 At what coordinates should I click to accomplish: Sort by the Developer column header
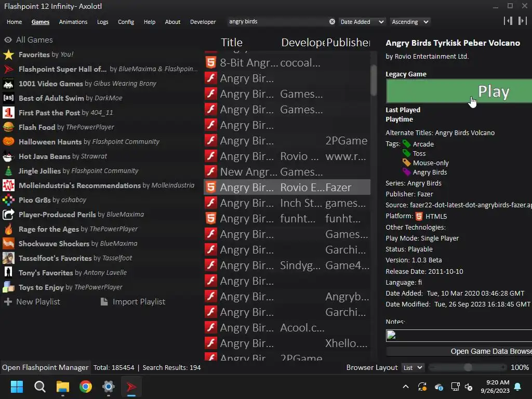pos(303,43)
